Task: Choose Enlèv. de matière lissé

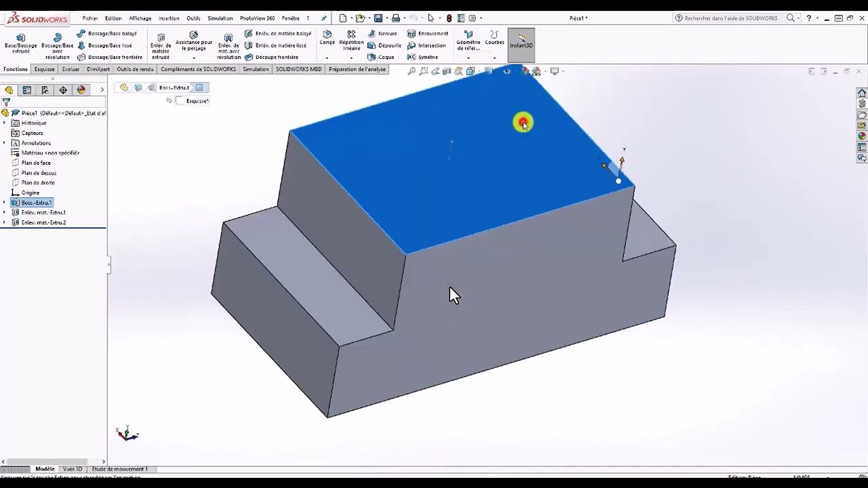Action: coord(275,45)
